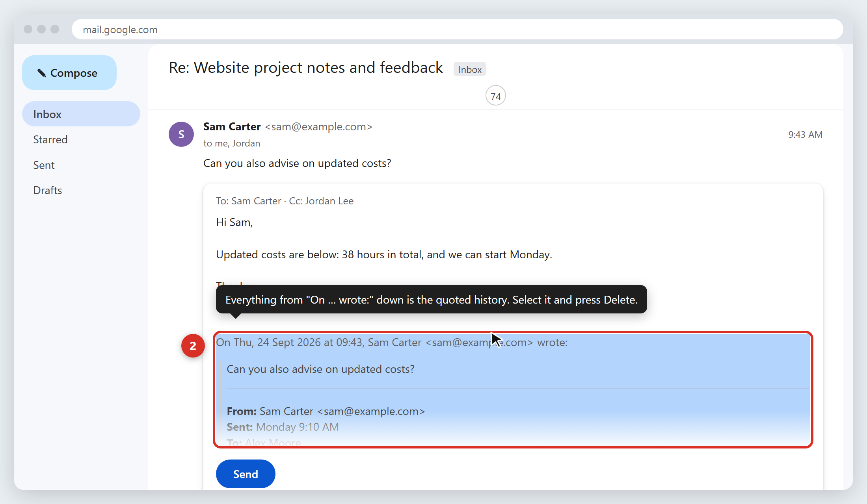Screen dimensions: 867x504
Task: Click on the "Hi Sam," line in reply
Action: (x=234, y=222)
